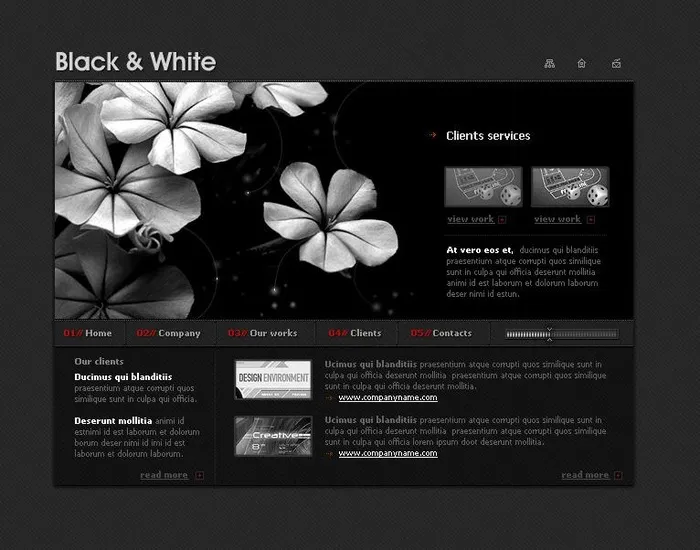Click the sitemap icon in the header
The width and height of the screenshot is (700, 550).
coord(549,63)
